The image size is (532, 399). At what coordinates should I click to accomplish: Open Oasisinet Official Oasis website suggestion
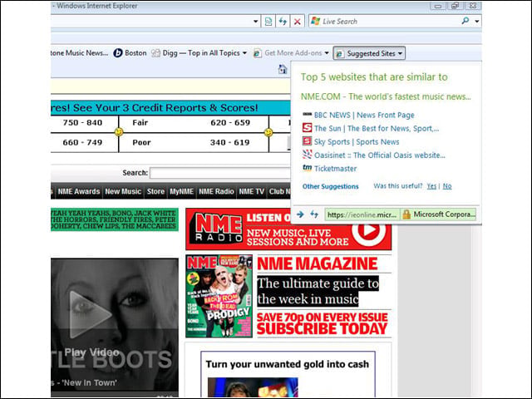pos(379,155)
